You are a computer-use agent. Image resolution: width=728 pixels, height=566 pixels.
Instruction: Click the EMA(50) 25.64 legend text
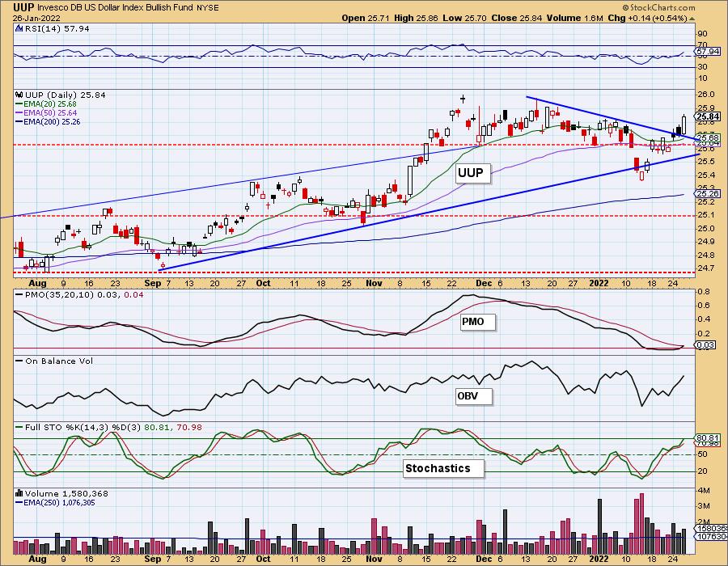point(50,112)
